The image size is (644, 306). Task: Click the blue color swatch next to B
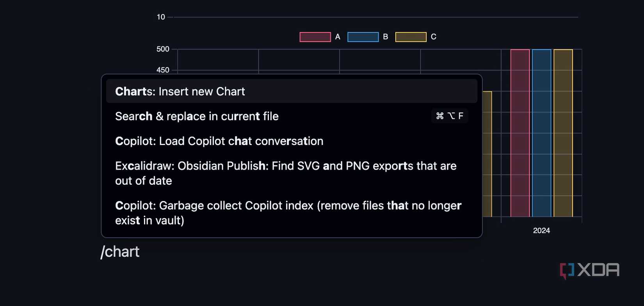[x=363, y=36]
